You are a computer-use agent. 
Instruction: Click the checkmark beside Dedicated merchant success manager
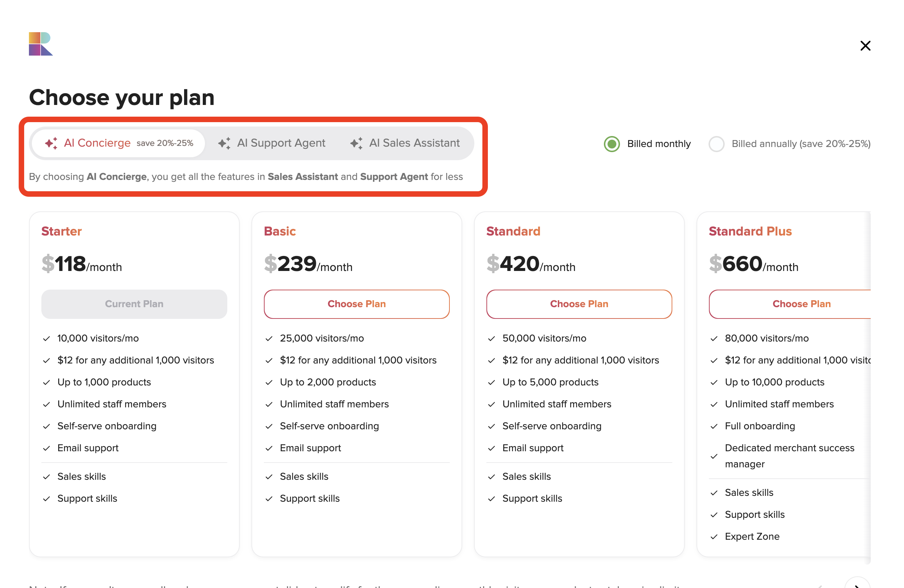714,456
